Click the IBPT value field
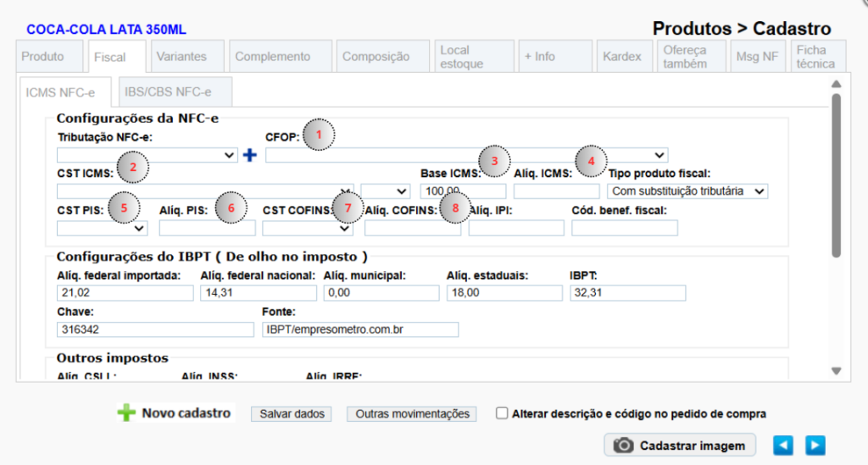The width and height of the screenshot is (868, 465). coord(628,293)
